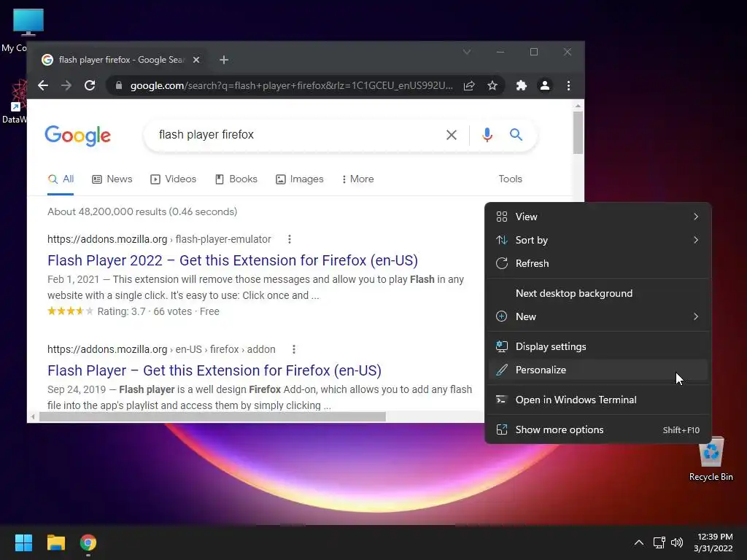Click the scroll-up arrow on page scrollbar
This screenshot has height=560, width=747.
tap(578, 106)
